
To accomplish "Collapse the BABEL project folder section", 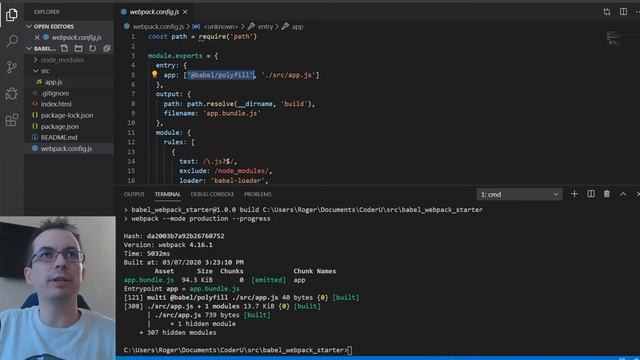I will [29, 48].
